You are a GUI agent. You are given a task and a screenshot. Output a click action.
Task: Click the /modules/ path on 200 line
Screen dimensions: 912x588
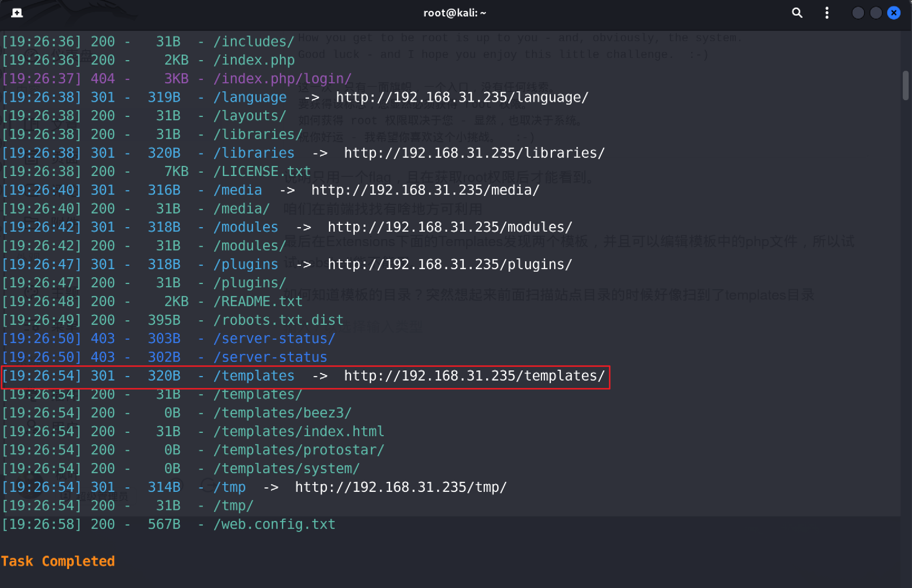coord(250,246)
